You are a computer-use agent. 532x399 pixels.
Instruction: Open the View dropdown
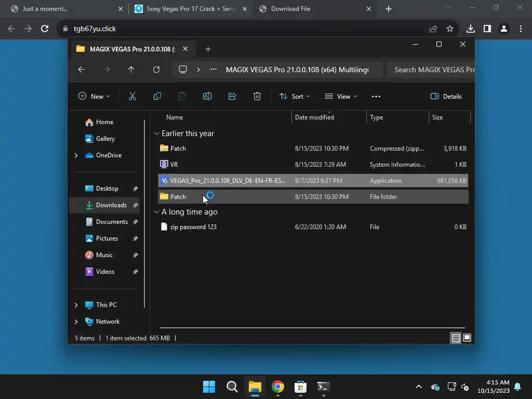(341, 96)
